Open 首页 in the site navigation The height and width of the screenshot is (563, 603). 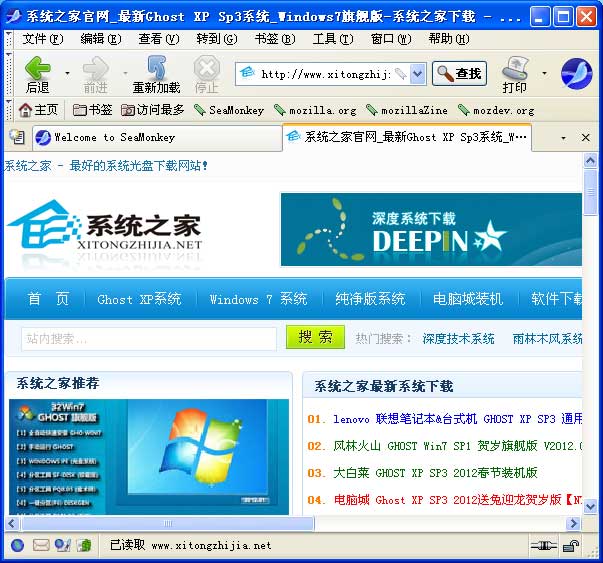48,299
